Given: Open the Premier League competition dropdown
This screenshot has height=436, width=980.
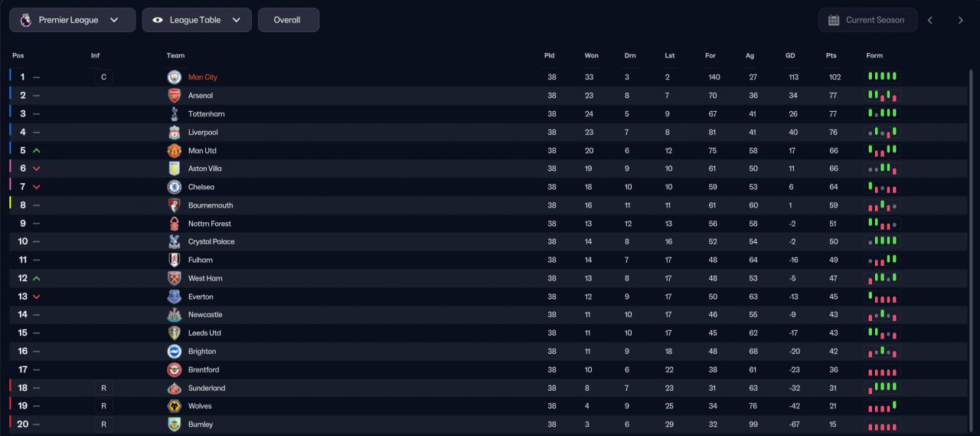Looking at the screenshot, I should 73,20.
